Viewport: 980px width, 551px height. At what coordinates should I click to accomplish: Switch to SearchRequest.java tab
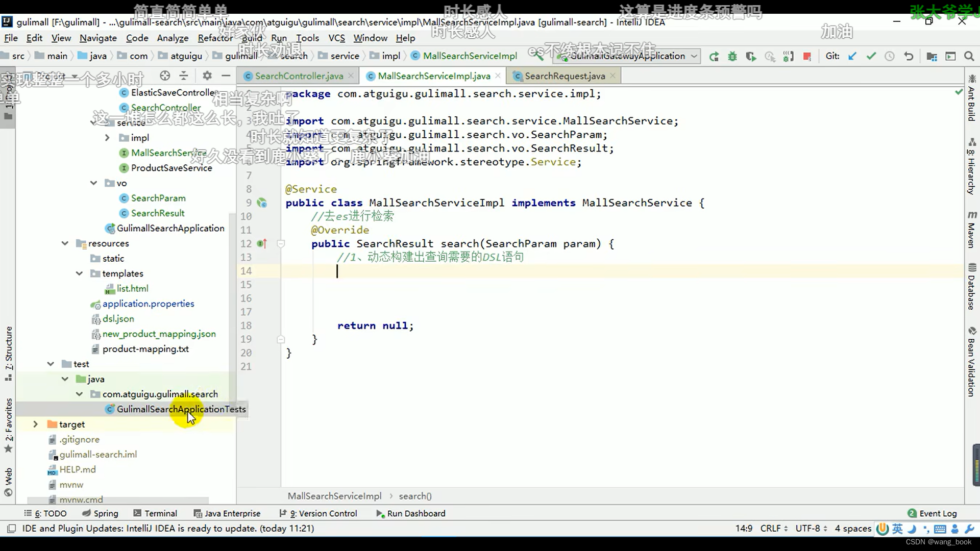point(565,76)
